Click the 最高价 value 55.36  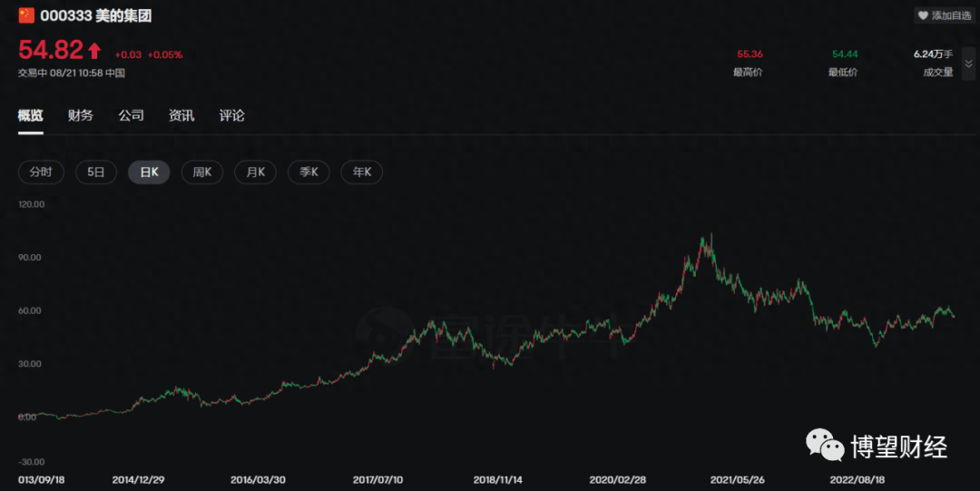(x=750, y=54)
